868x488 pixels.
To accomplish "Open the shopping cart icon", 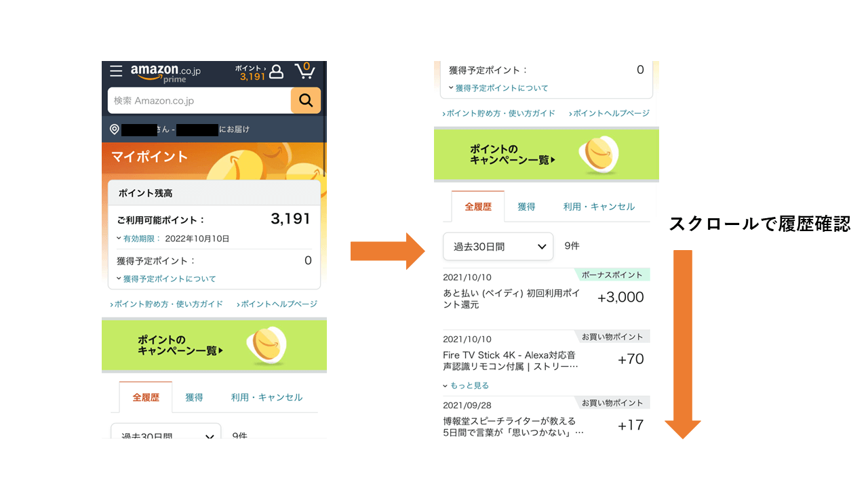I will pos(304,70).
